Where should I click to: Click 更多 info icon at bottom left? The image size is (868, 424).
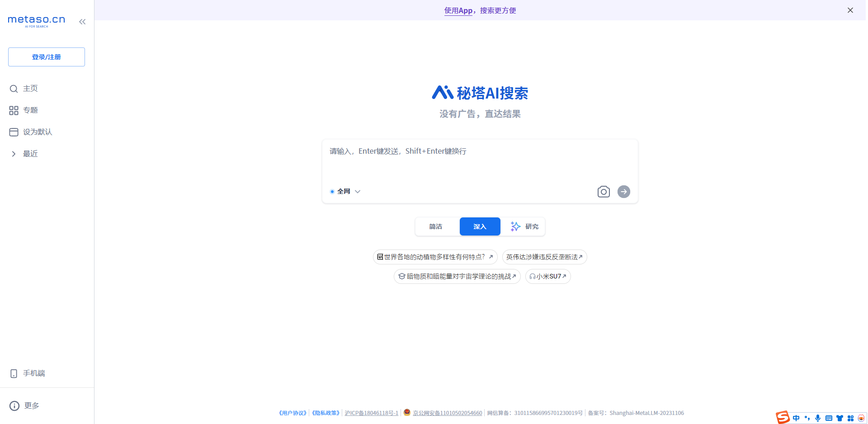[14, 405]
